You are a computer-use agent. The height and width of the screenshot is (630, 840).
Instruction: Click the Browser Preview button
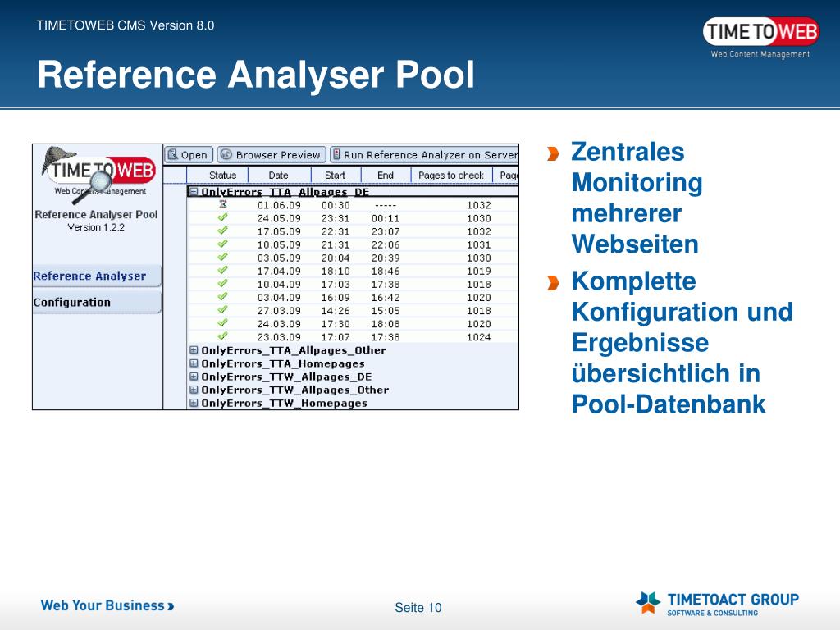click(x=272, y=155)
